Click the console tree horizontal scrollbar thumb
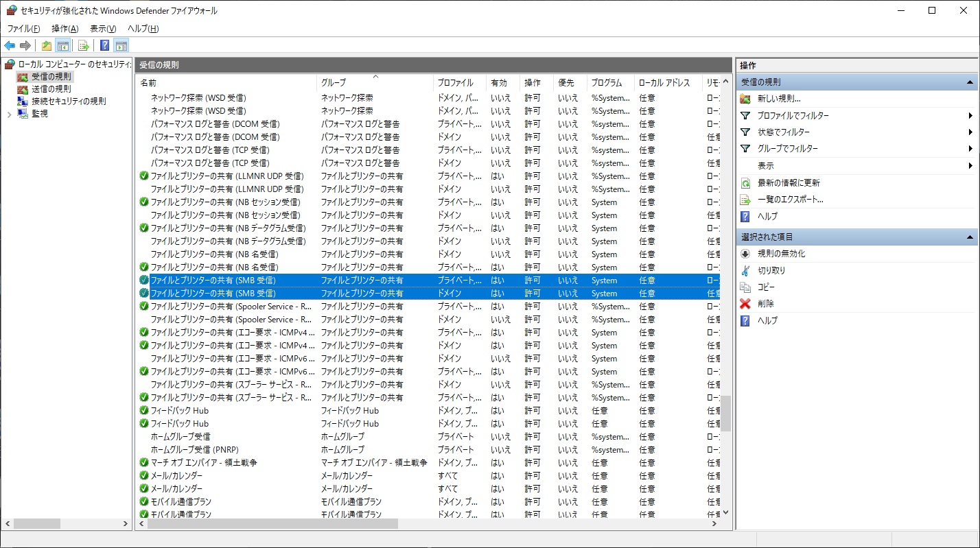Image resolution: width=980 pixels, height=548 pixels. pos(36,523)
